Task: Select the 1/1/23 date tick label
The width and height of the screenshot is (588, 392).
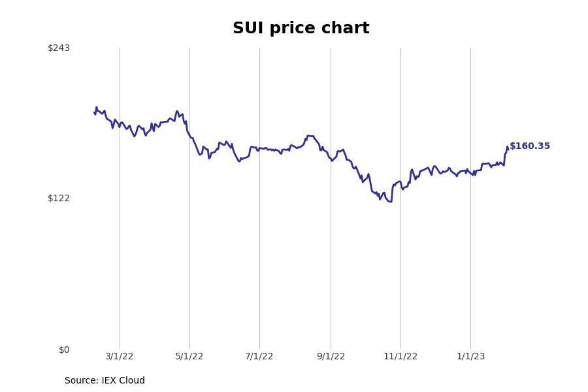Action: tap(470, 356)
